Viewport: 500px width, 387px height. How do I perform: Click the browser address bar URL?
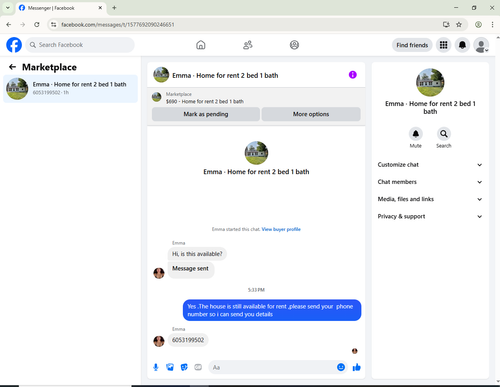[118, 24]
